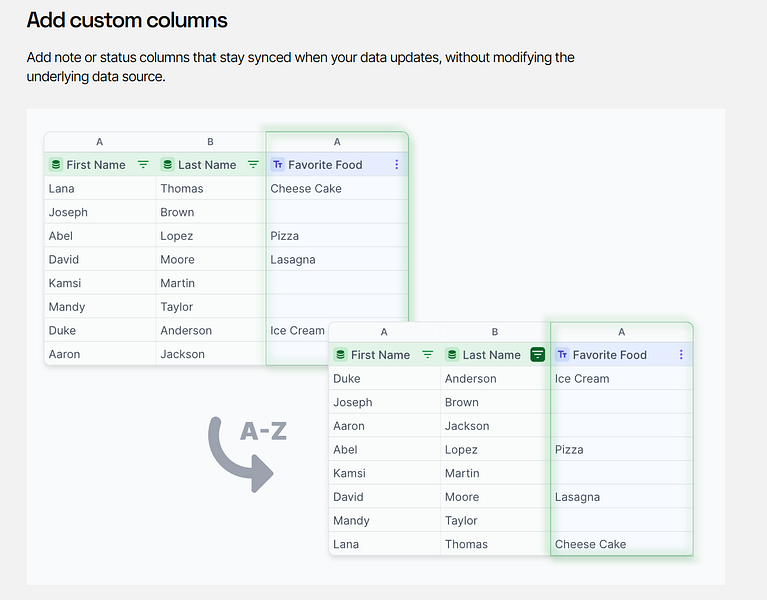Click the Jackson cell in lower table
Screen dimensions: 767x600
click(x=495, y=426)
